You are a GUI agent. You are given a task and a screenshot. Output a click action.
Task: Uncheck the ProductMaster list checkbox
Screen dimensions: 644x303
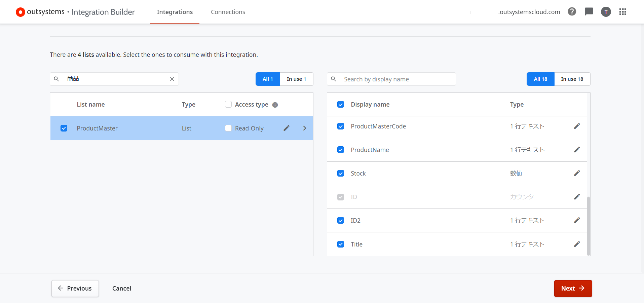(64, 128)
